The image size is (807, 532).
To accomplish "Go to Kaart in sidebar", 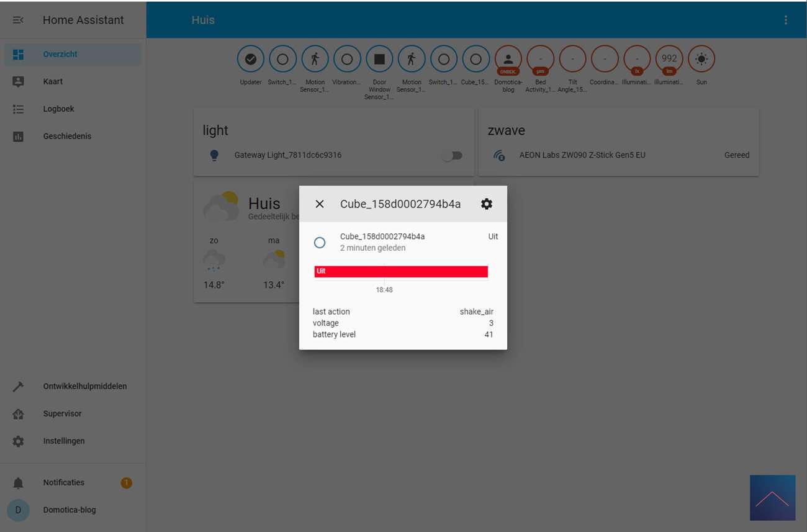I will pos(53,81).
